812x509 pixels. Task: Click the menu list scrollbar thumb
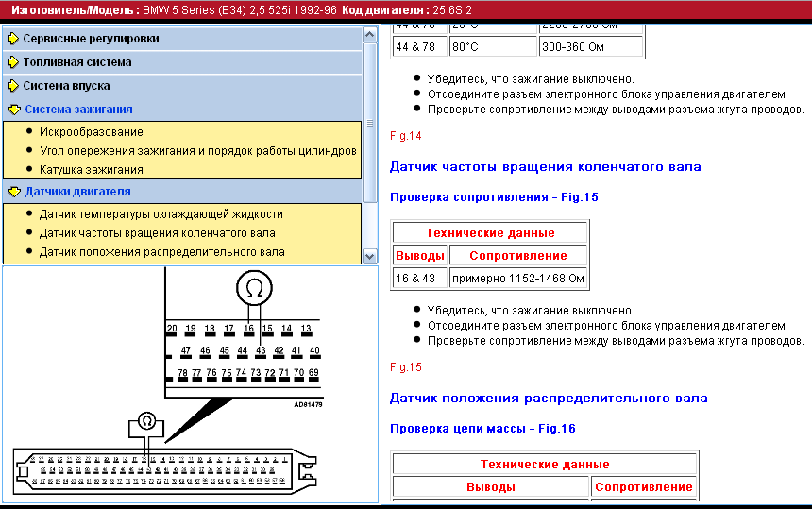(370, 124)
